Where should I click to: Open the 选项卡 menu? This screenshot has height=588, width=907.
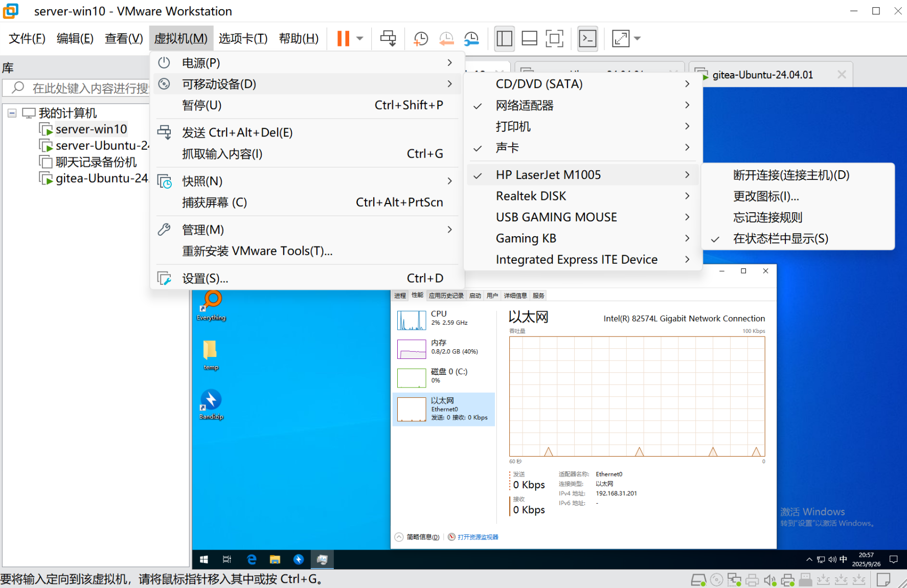click(x=243, y=38)
